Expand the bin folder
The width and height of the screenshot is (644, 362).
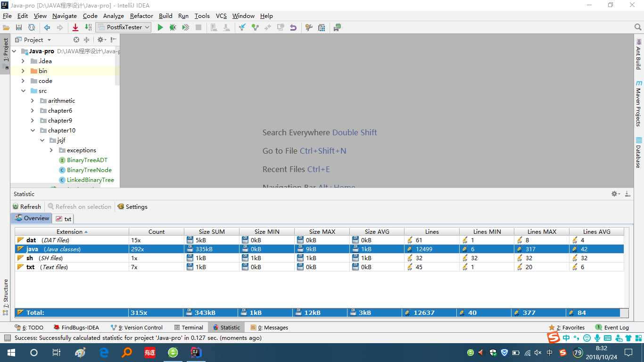[x=23, y=71]
